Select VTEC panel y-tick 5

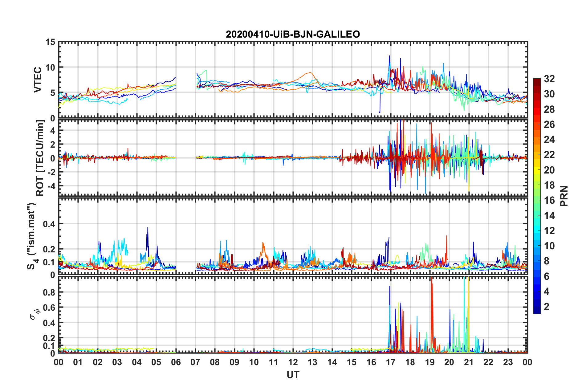[53, 93]
